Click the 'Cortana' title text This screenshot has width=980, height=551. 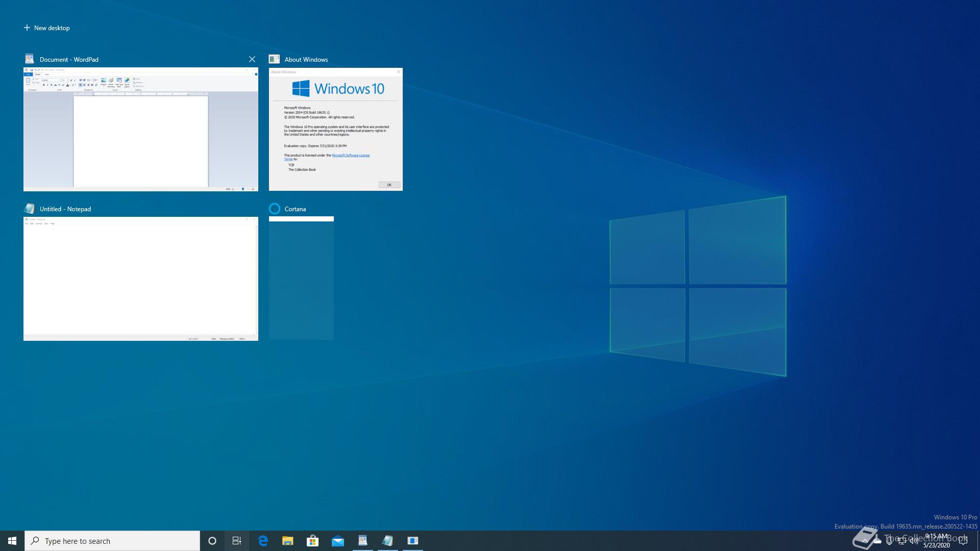click(295, 209)
